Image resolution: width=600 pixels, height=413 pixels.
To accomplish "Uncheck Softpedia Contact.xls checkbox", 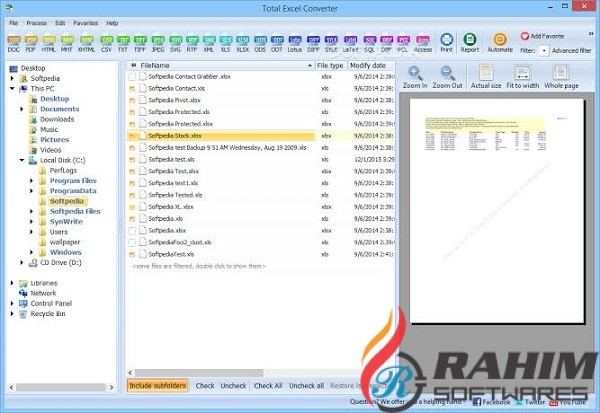I will [x=132, y=89].
